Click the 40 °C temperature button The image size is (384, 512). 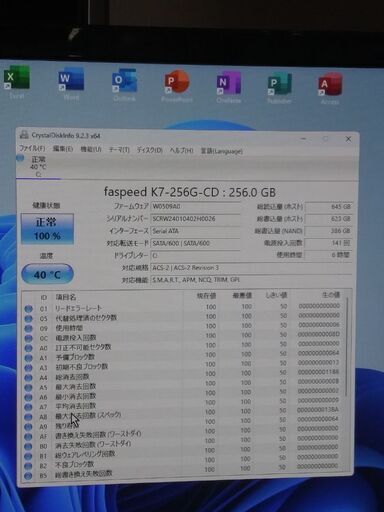(x=47, y=274)
